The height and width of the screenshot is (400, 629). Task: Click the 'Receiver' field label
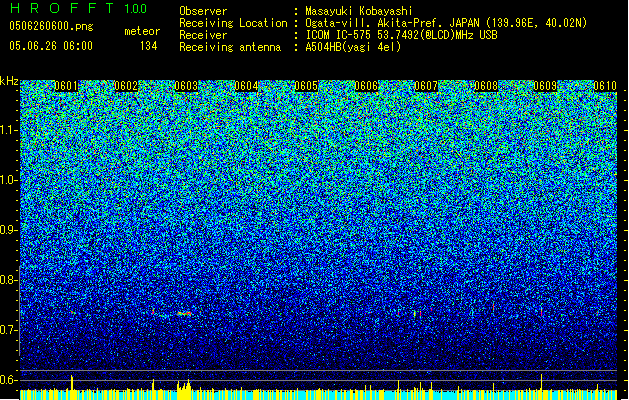[x=203, y=35]
